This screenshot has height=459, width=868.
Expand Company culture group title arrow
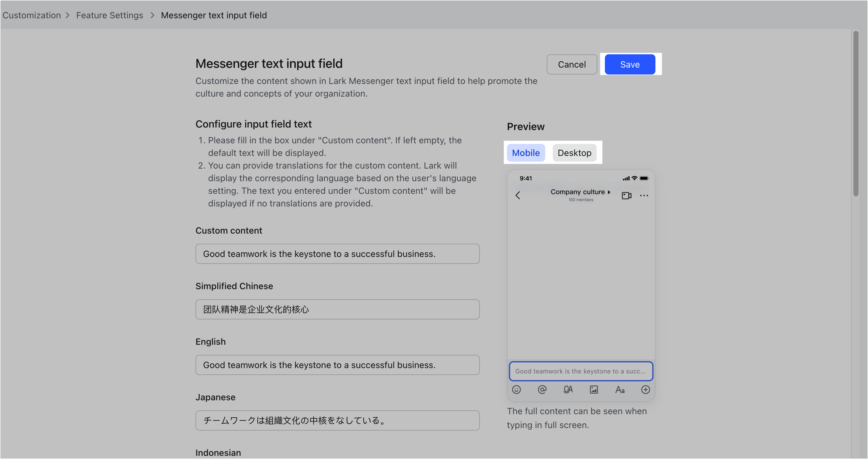pos(609,192)
